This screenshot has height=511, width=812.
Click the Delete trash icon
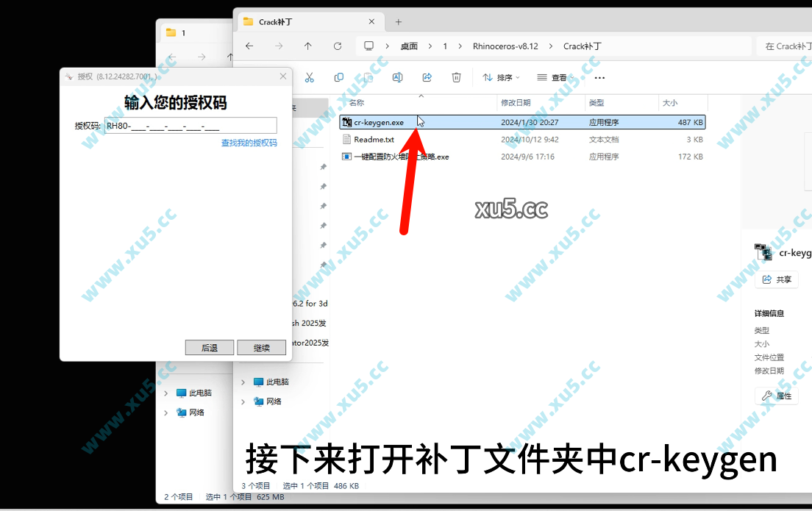tap(456, 76)
